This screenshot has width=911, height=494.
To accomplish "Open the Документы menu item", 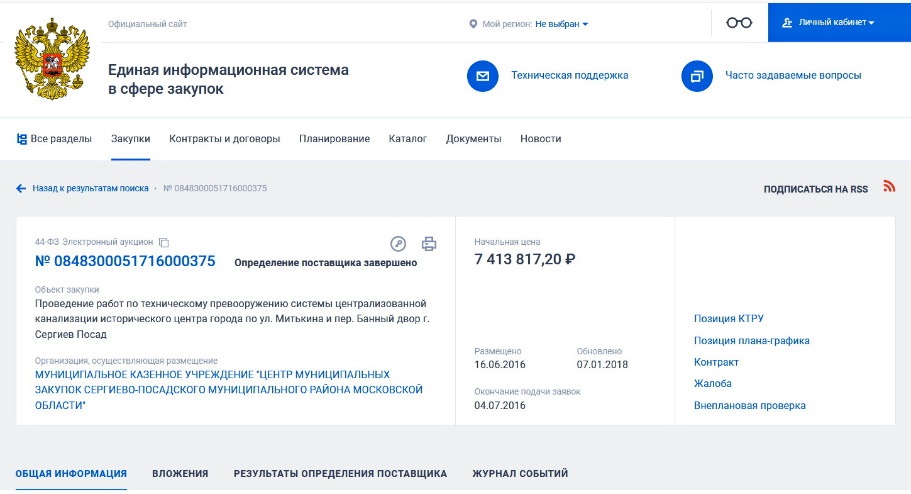I will click(x=474, y=139).
